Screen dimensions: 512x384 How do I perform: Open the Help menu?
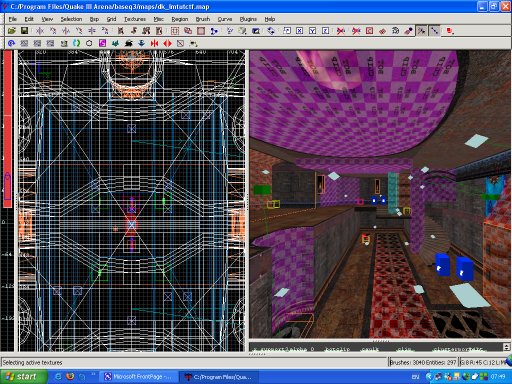tap(270, 19)
